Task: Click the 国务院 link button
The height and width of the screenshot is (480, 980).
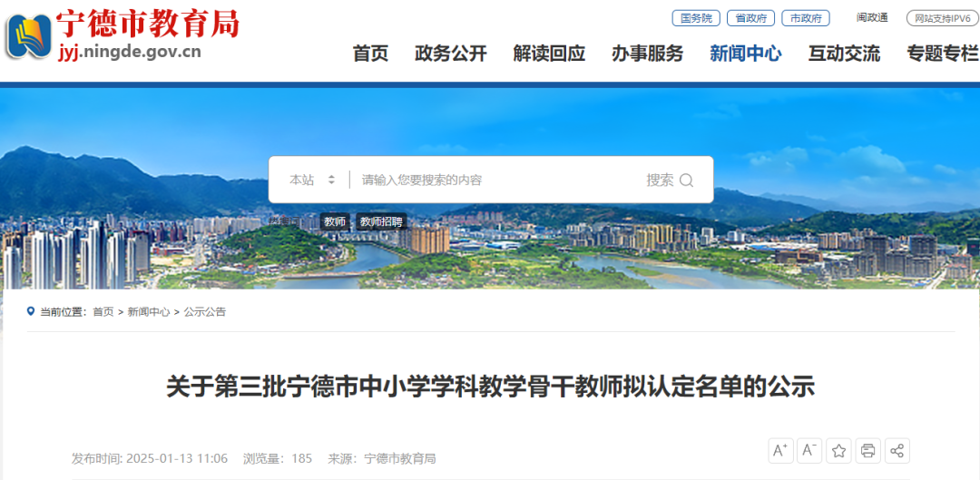Action: [696, 18]
